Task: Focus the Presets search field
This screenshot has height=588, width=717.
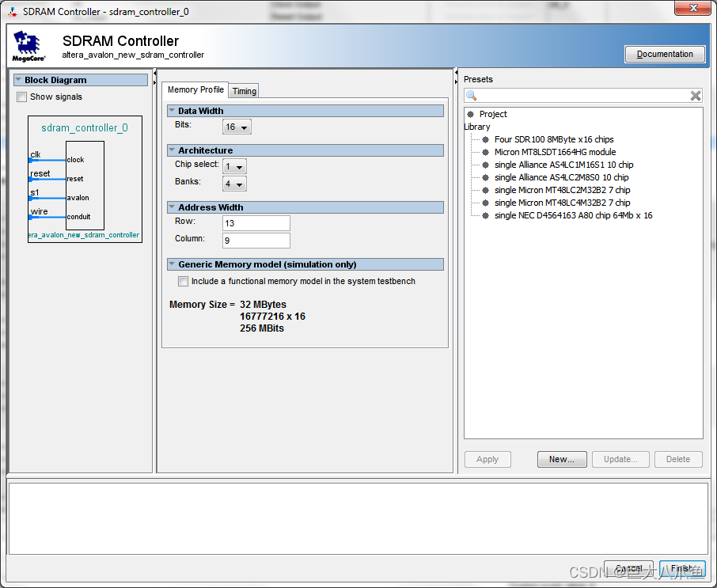Action: coord(583,96)
